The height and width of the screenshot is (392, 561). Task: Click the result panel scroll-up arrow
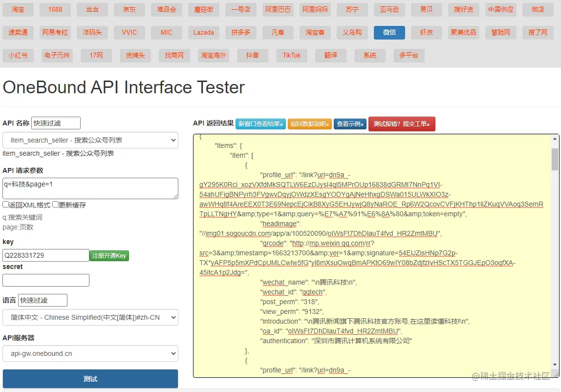point(555,139)
